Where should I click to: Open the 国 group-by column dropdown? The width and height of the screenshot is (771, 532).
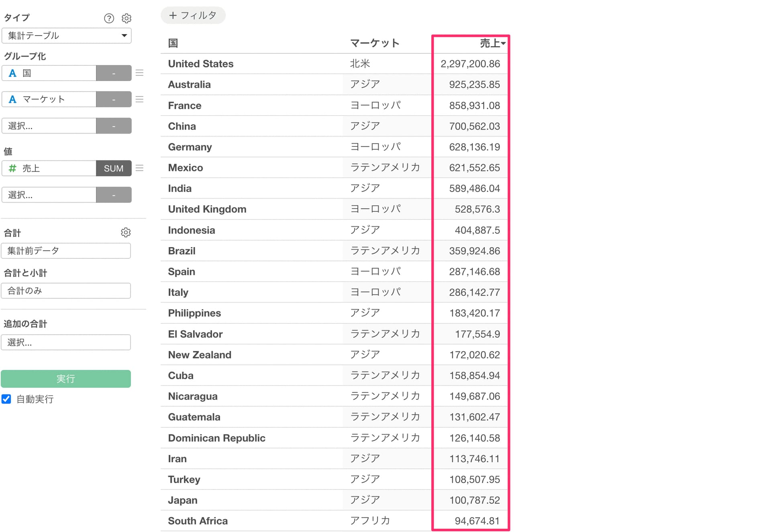[49, 73]
